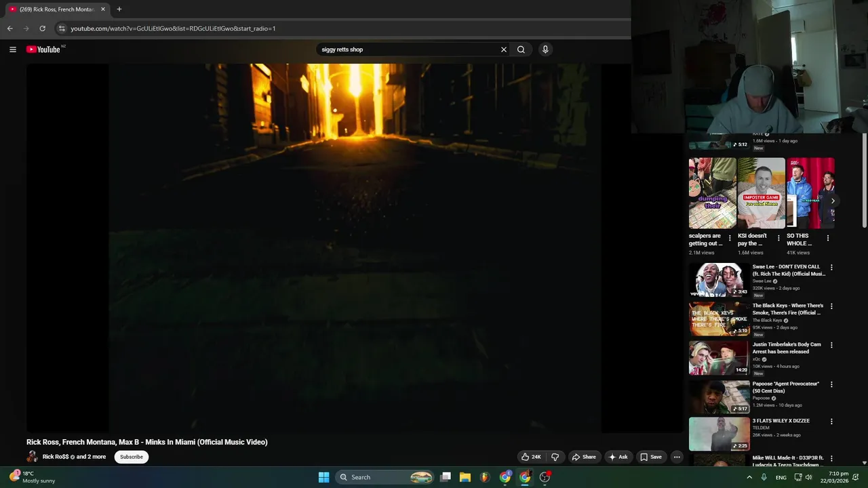This screenshot has width=868, height=488.
Task: View site information icon in address bar
Action: [62, 28]
